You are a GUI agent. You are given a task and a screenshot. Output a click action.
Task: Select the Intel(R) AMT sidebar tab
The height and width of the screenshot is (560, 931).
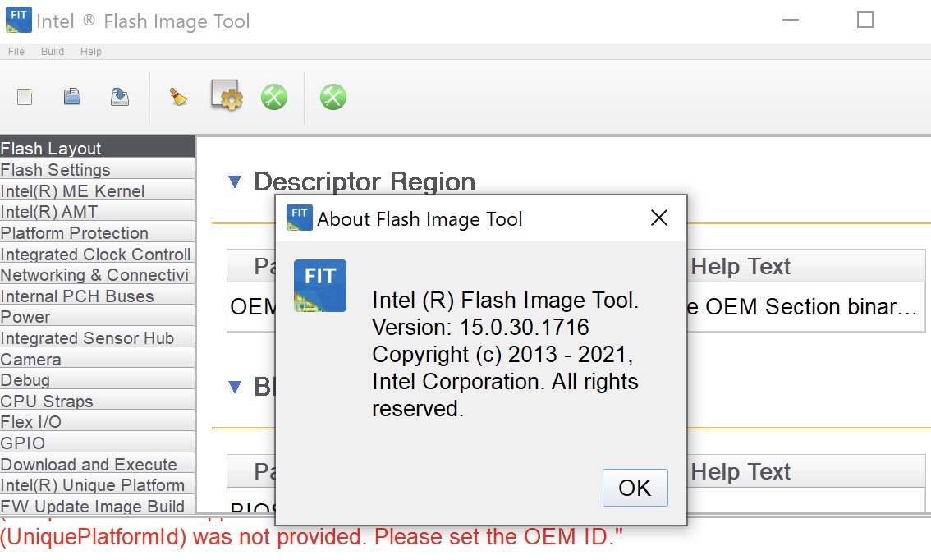click(x=49, y=212)
